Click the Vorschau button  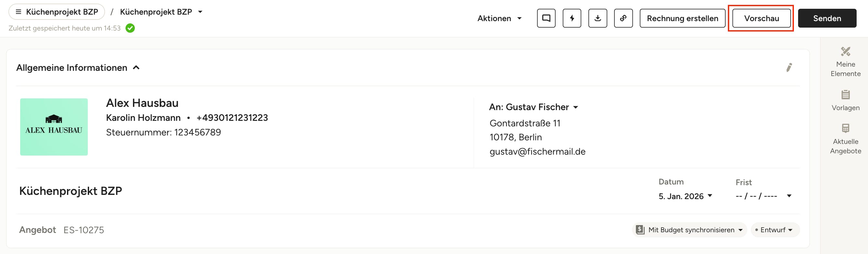761,18
